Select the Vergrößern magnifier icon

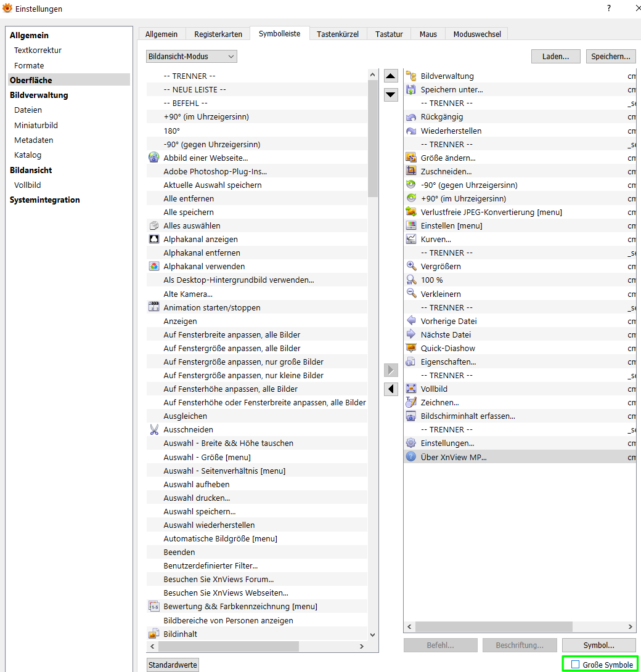coord(411,266)
